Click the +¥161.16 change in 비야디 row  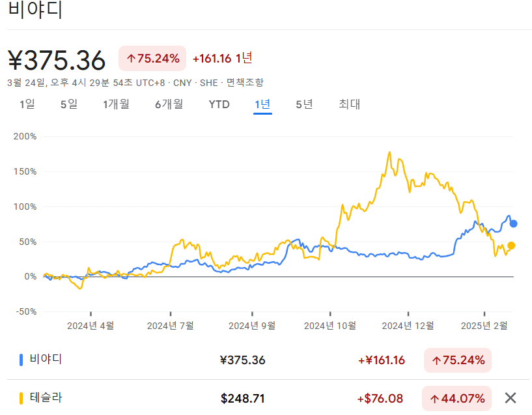click(382, 360)
